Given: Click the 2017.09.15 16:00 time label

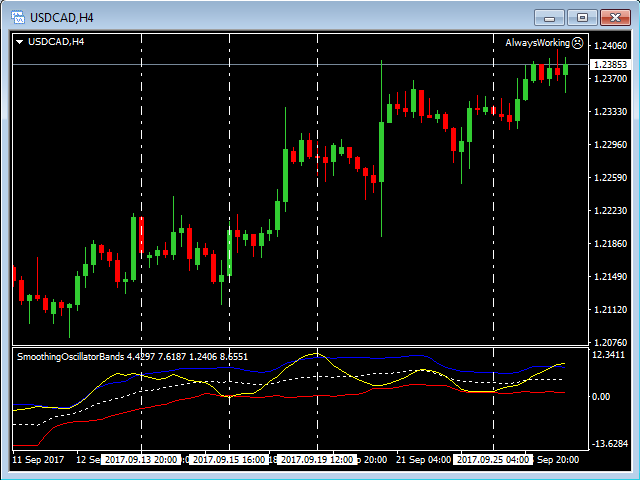Looking at the screenshot, I should click(x=229, y=460).
